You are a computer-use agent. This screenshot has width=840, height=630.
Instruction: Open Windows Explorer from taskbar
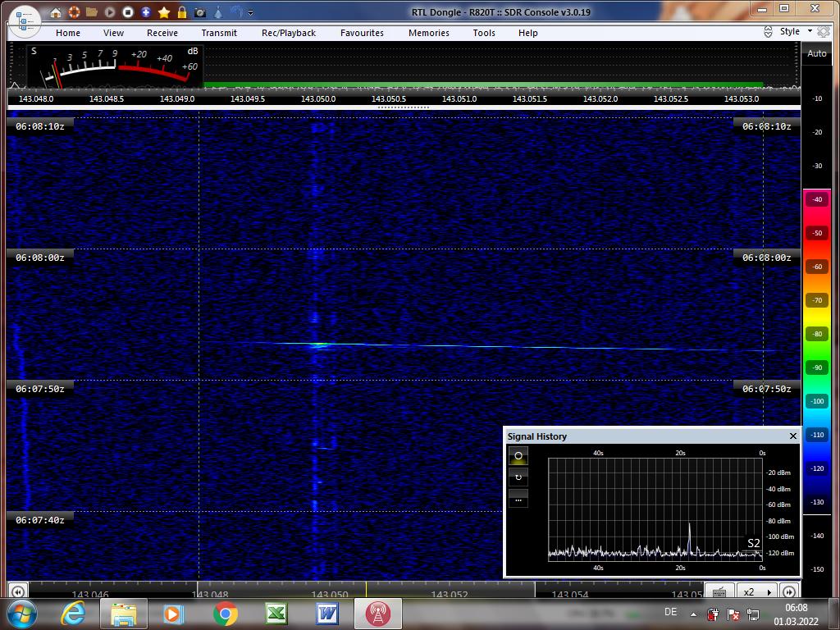coord(123,614)
